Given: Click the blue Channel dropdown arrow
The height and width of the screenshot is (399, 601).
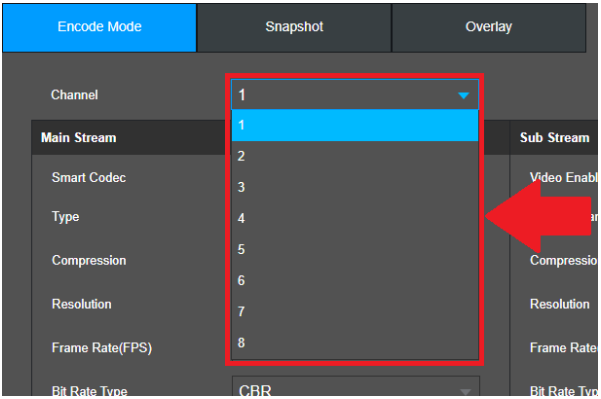Looking at the screenshot, I should coord(463,95).
